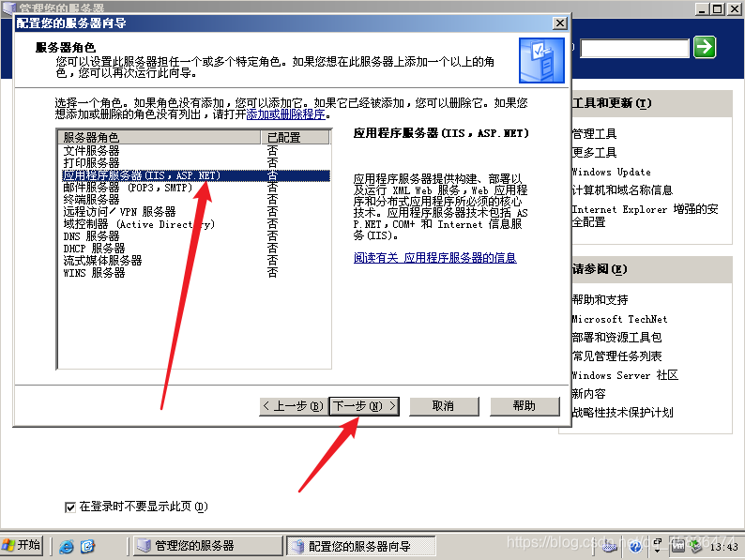Open 更多工具 link in background window

pos(594,153)
